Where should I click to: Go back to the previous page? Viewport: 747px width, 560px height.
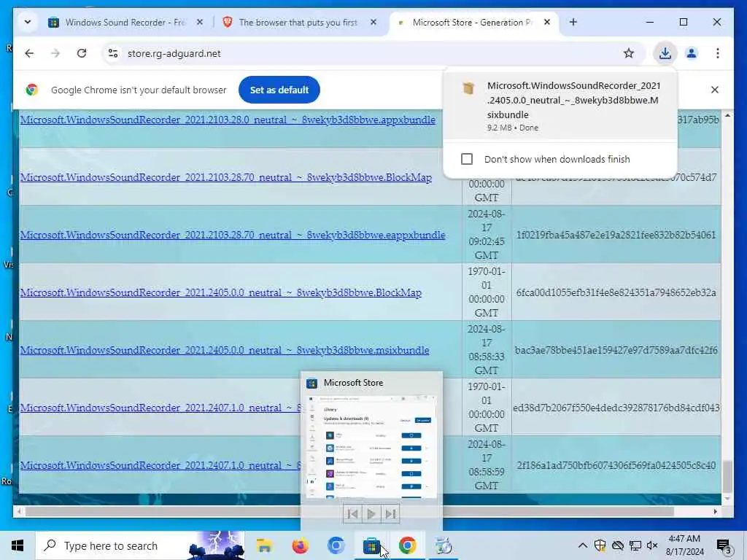tap(29, 53)
